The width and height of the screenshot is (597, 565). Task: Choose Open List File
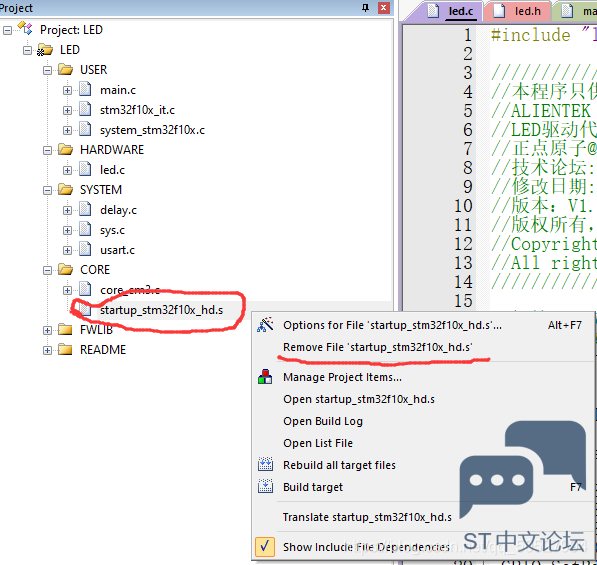(x=423, y=443)
